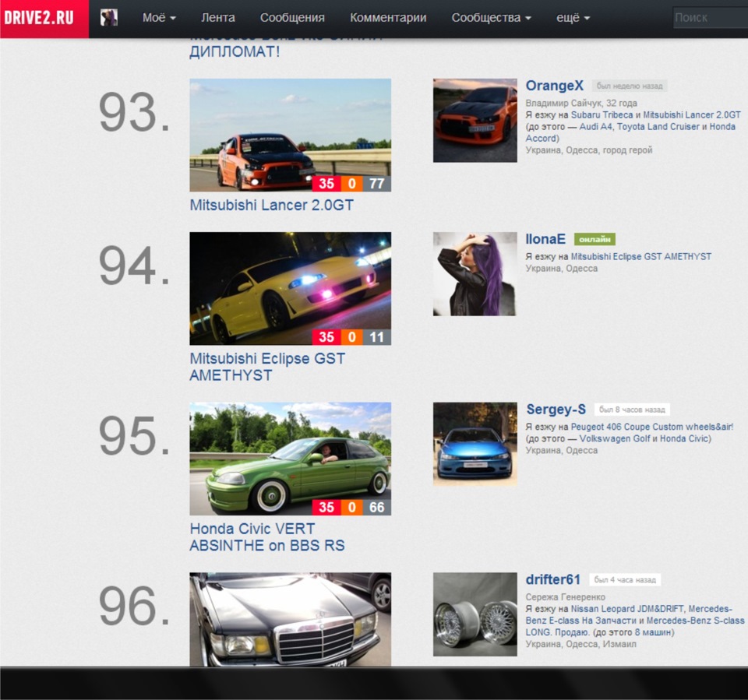Follow Honda Civic VERT ABSINTHE title link
This screenshot has width=748, height=700.
coord(267,537)
